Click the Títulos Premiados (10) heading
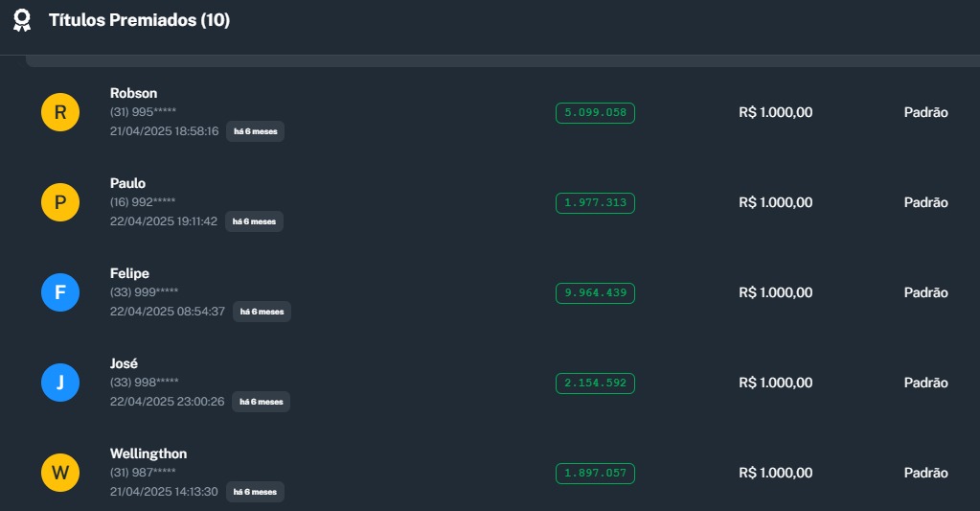The image size is (980, 511). (x=139, y=20)
